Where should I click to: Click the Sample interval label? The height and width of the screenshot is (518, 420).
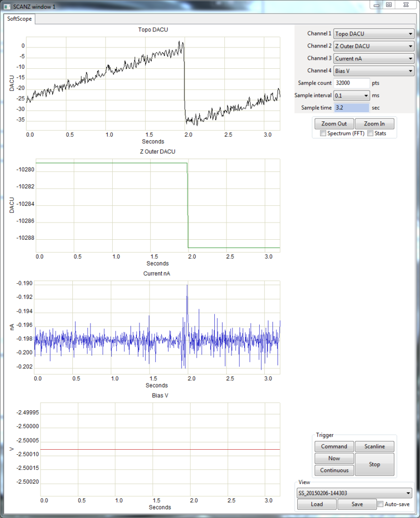(313, 96)
